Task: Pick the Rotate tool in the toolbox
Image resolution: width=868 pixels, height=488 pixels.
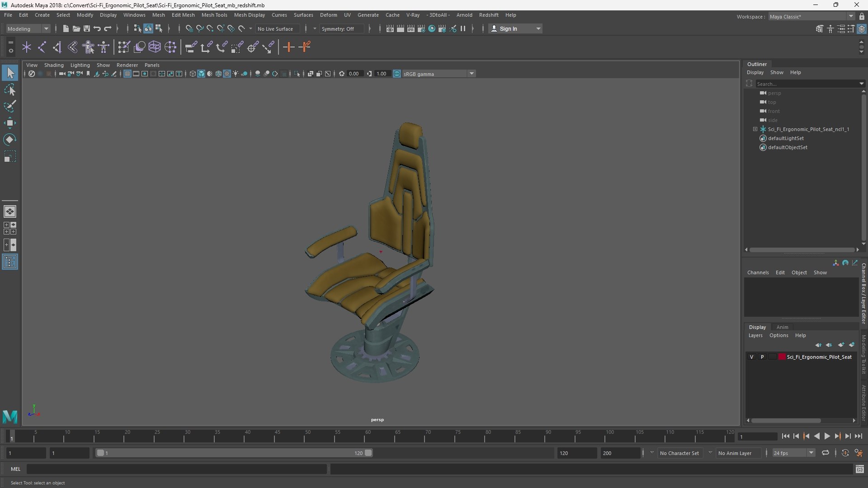Action: [x=10, y=140]
